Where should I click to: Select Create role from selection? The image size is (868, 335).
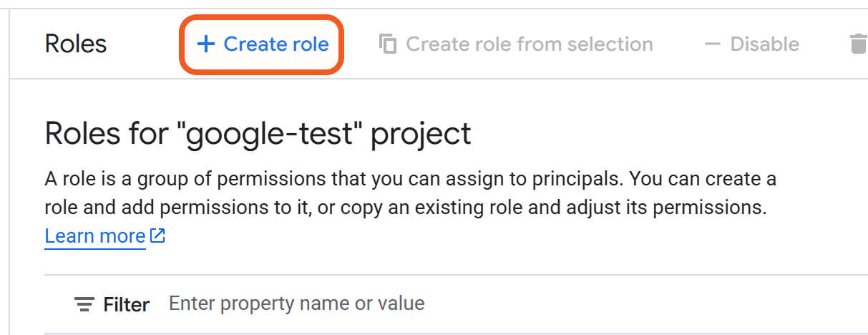(529, 44)
